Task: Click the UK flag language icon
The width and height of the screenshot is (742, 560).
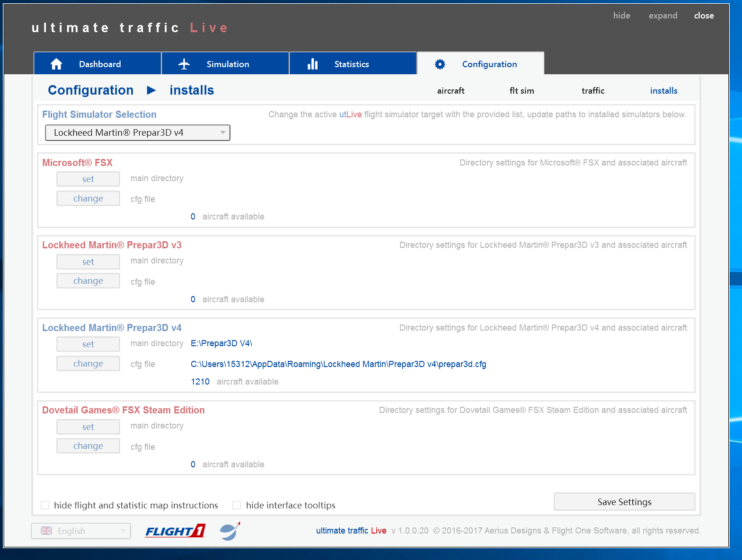Action: pos(46,531)
